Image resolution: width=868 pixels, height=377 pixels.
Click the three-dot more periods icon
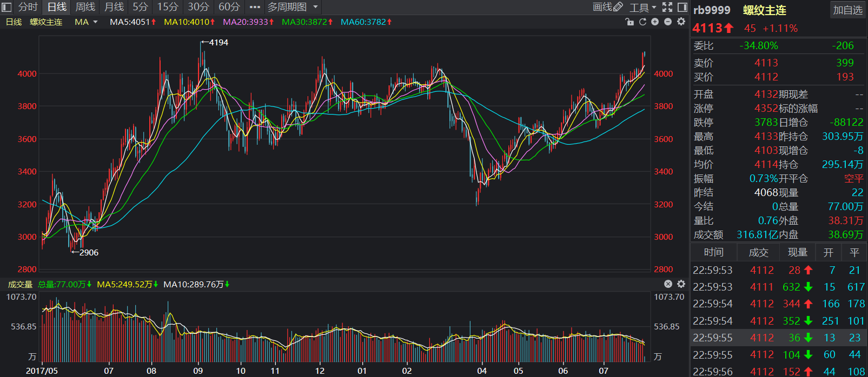tap(255, 7)
